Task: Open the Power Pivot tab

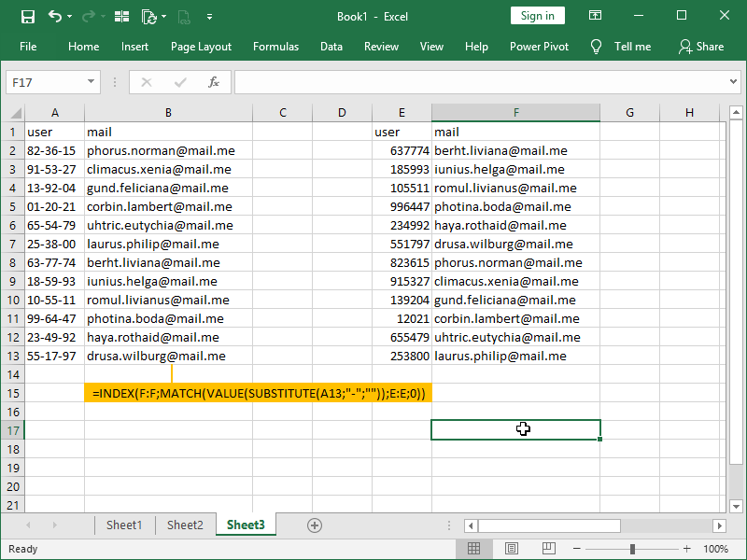Action: [x=539, y=47]
